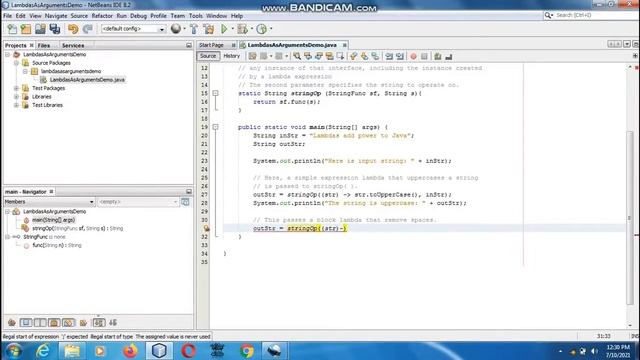
Task: Toggle Show Non-Public Members in the Navigator
Action: pyautogui.click(x=54, y=323)
